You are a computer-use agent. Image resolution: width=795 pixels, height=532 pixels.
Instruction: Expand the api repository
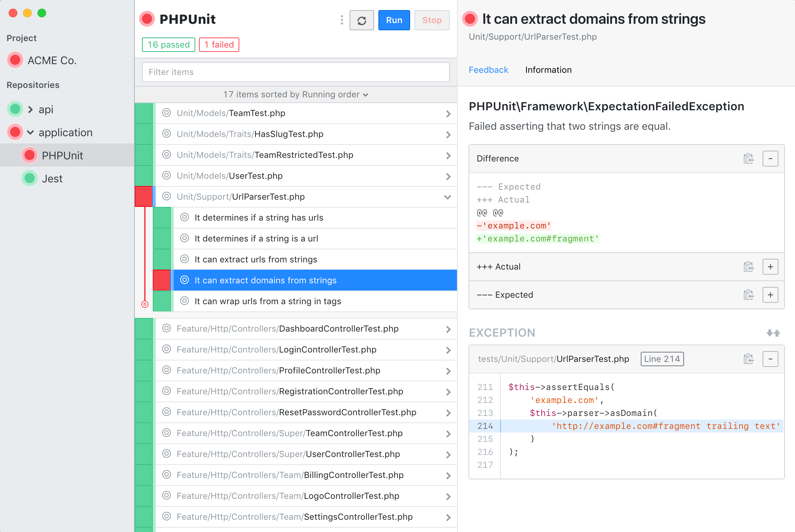click(30, 109)
